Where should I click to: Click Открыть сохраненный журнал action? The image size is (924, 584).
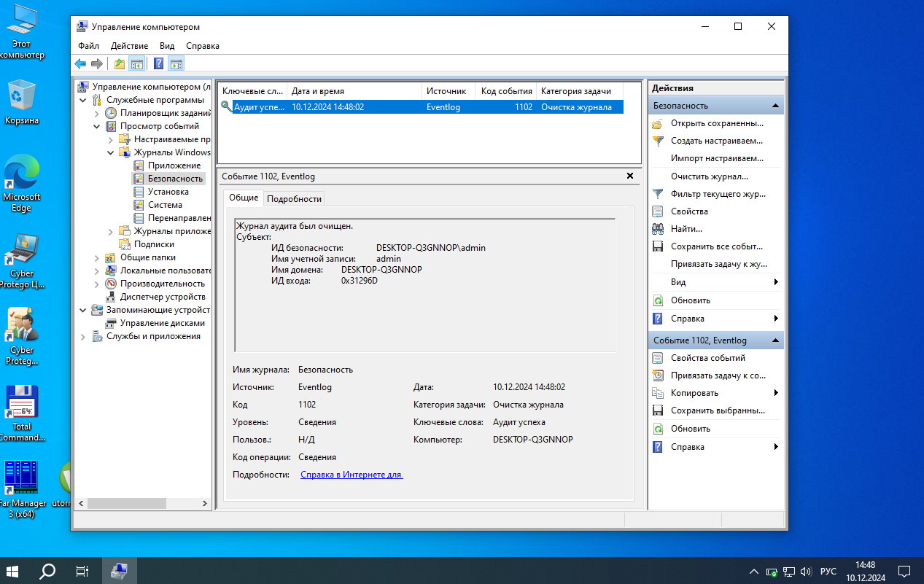717,123
